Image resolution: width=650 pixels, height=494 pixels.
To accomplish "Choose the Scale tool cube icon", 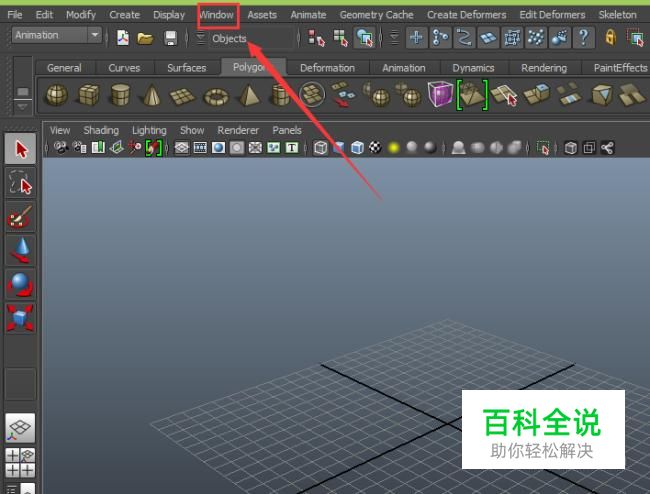I will [20, 318].
